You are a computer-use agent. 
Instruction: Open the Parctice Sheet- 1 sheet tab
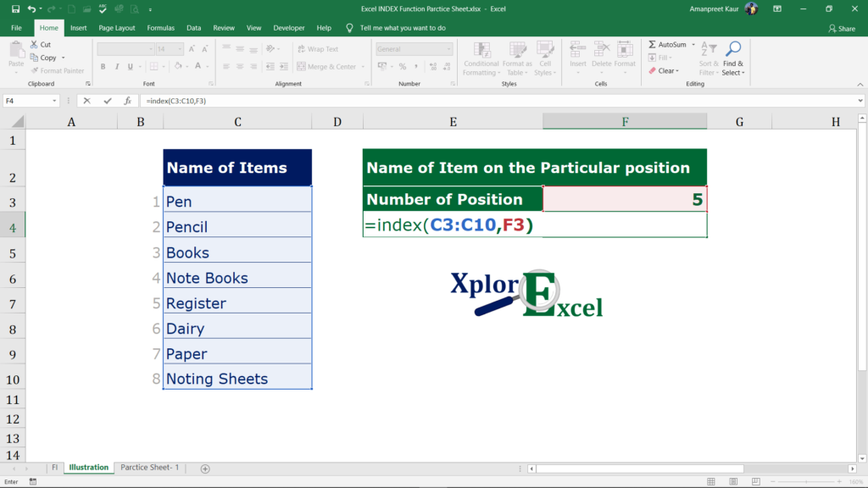(x=149, y=467)
